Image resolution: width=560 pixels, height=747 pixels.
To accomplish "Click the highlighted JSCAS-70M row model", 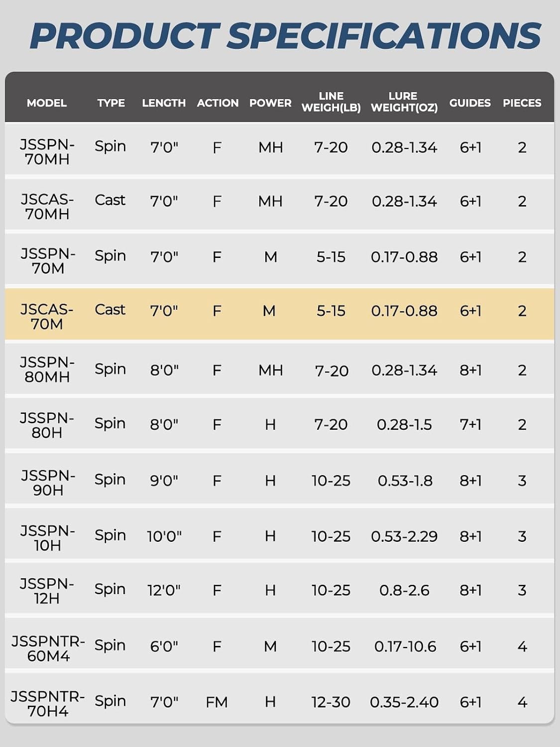I will pyautogui.click(x=47, y=317).
